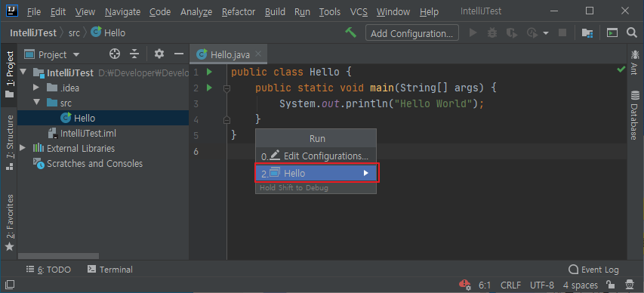
Task: Select Edit Configurations in Run popup
Action: tap(316, 156)
